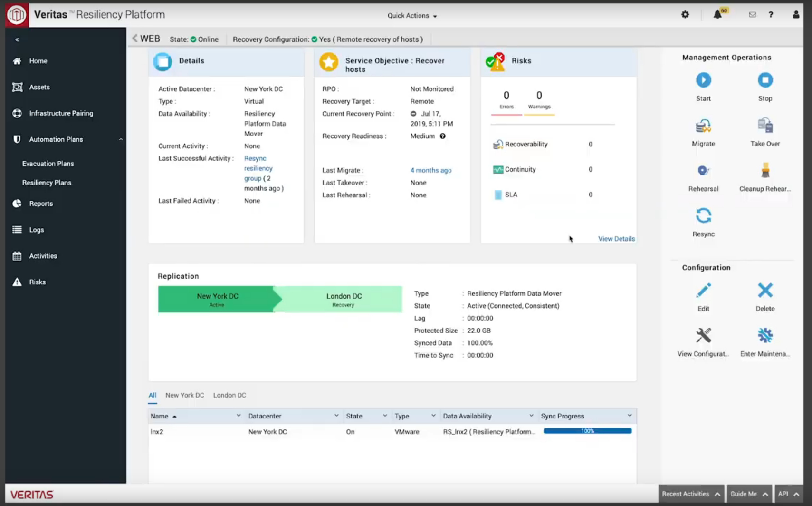Screen dimensions: 812x506
Task: Click the lnx2 name cell
Action: point(157,432)
